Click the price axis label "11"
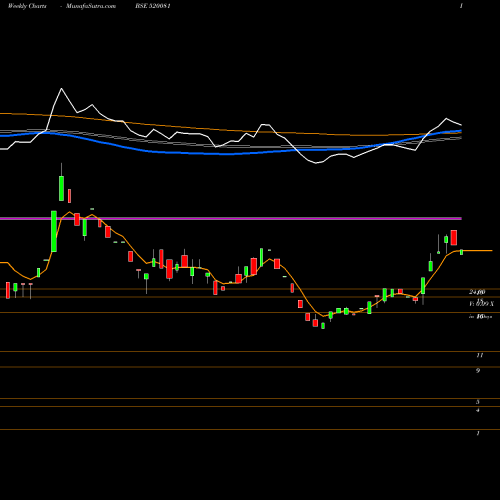This screenshot has width=500, height=500. click(x=480, y=355)
